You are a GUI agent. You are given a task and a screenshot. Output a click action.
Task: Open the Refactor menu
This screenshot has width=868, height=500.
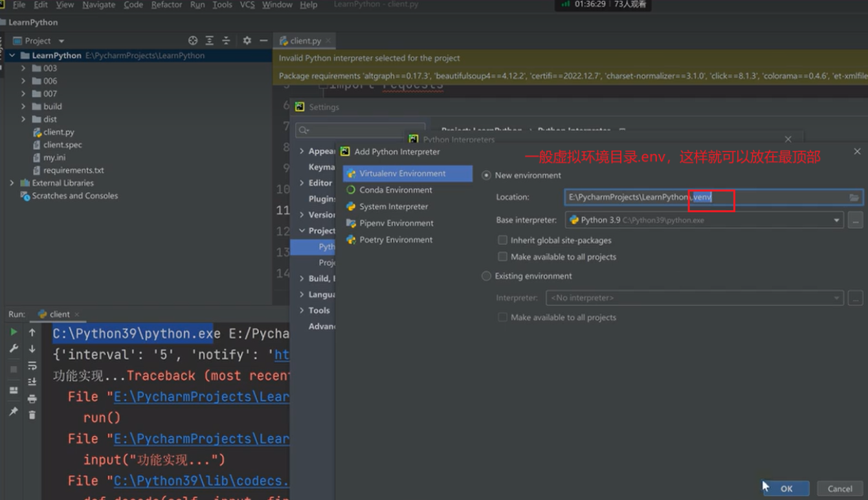166,5
